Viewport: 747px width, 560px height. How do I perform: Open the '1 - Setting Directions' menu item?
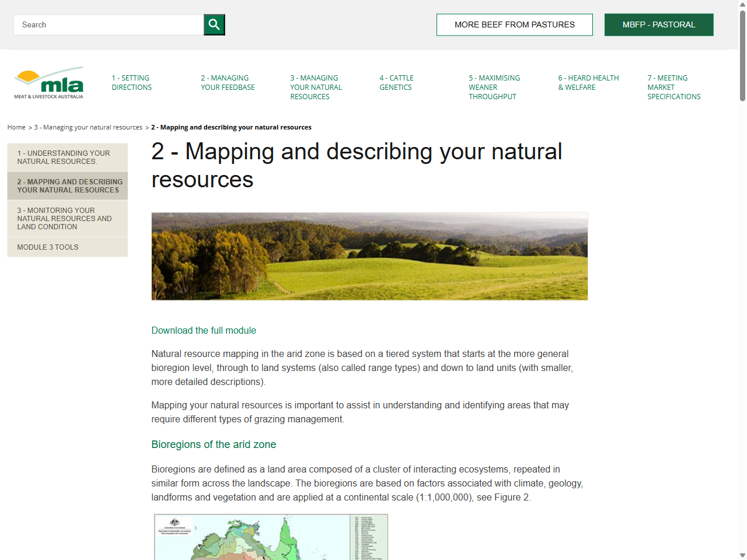[131, 82]
